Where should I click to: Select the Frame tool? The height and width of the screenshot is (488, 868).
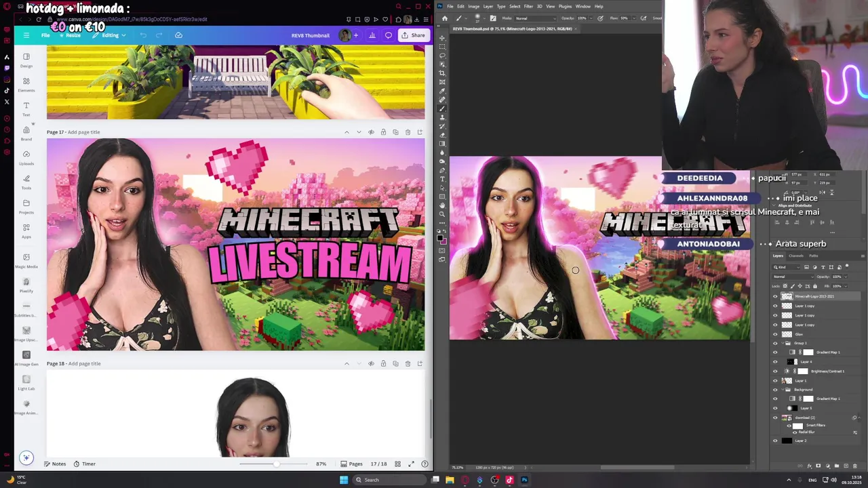[443, 82]
